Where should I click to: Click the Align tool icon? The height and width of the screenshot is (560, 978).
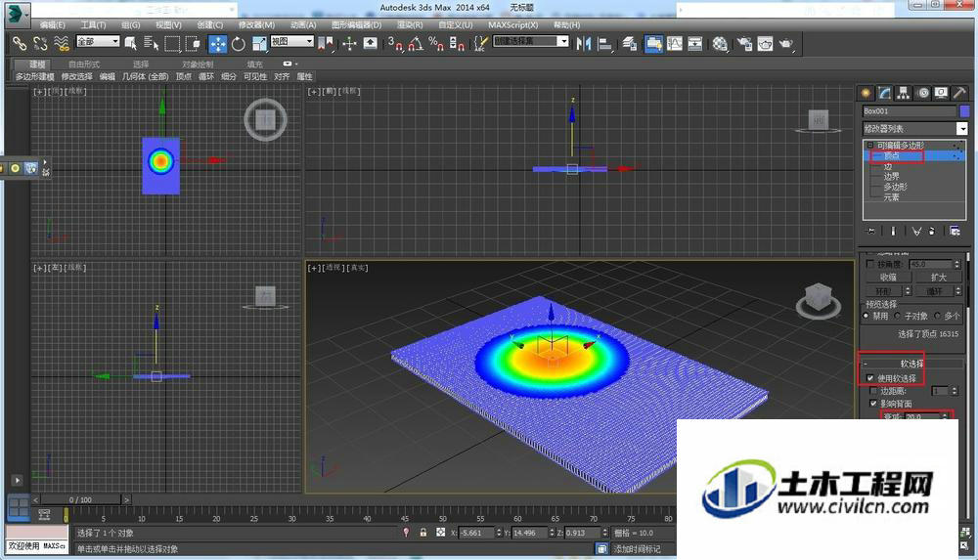(604, 43)
